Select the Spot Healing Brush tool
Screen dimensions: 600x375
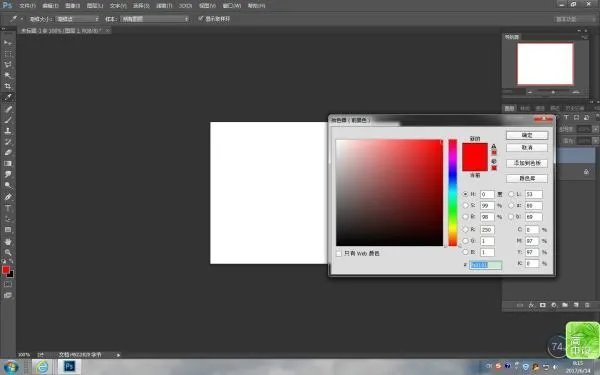pos(8,109)
